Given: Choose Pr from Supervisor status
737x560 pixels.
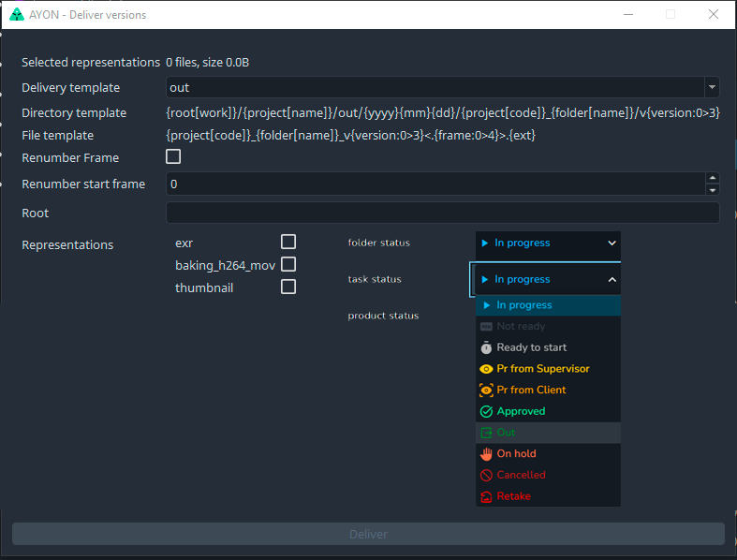Looking at the screenshot, I should coord(548,369).
